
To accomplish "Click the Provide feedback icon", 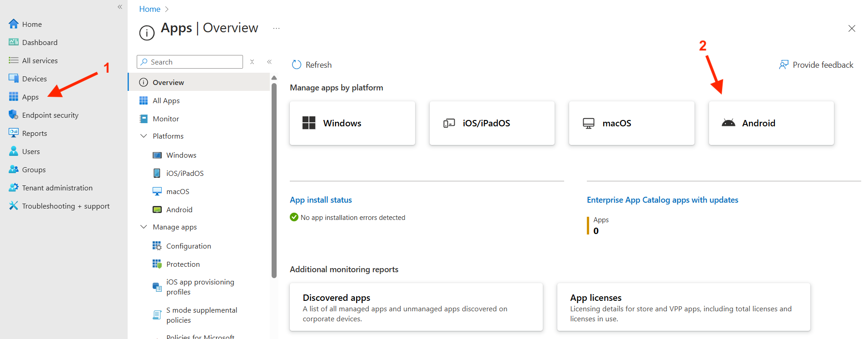I will coord(784,65).
